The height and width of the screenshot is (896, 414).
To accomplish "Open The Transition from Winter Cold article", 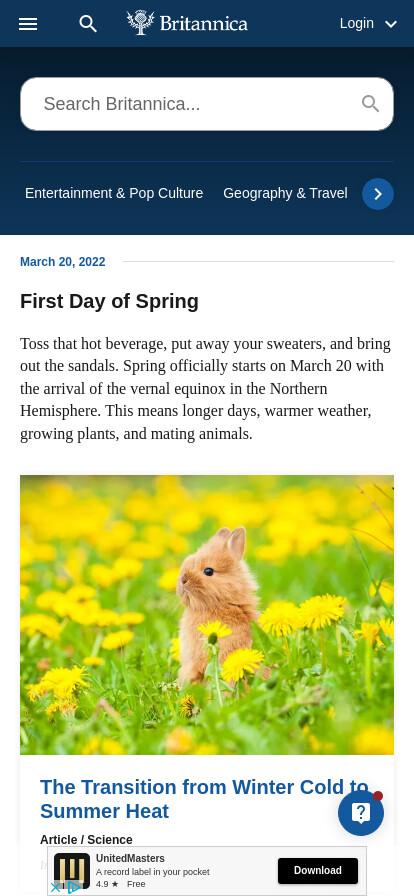I will click(x=204, y=799).
